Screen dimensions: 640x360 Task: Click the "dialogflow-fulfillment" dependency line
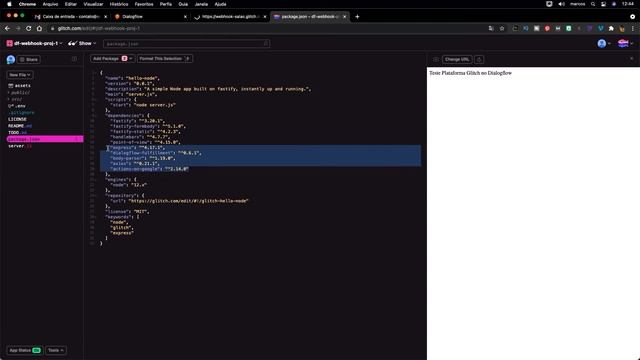click(x=156, y=153)
